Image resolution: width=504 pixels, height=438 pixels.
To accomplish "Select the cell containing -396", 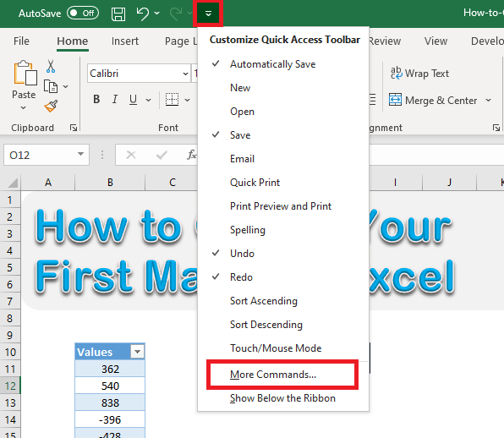I will tap(110, 419).
